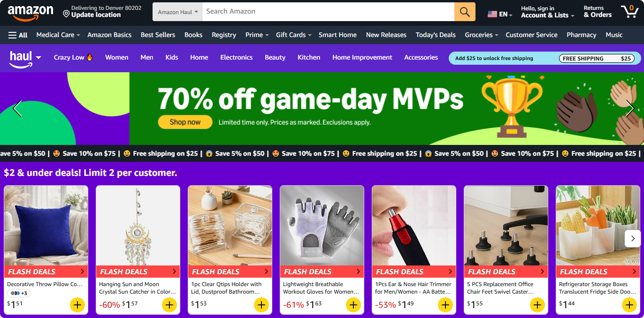Open Returns & Orders link

coord(598,12)
